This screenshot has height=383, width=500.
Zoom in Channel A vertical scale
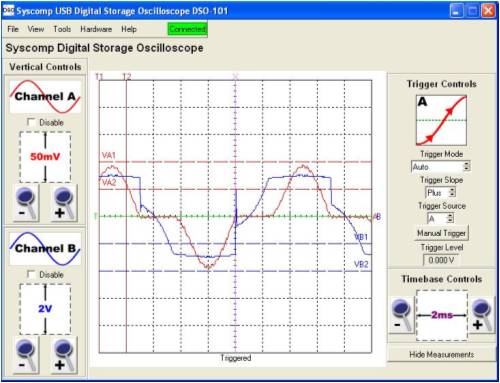pyautogui.click(x=64, y=203)
